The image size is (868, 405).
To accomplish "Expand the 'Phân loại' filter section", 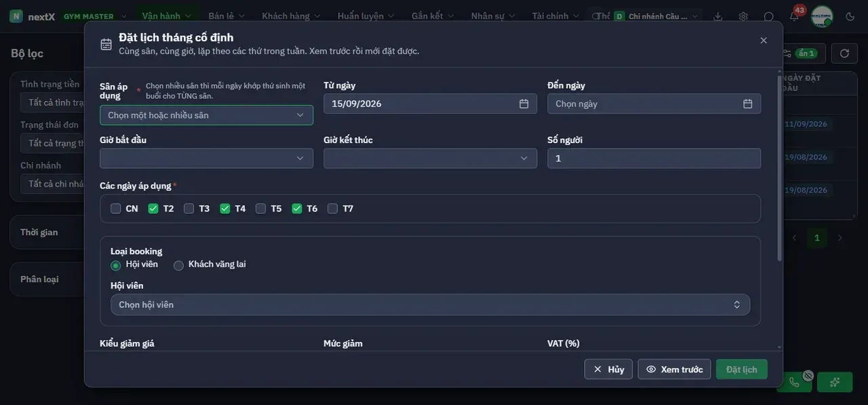I will (x=46, y=279).
